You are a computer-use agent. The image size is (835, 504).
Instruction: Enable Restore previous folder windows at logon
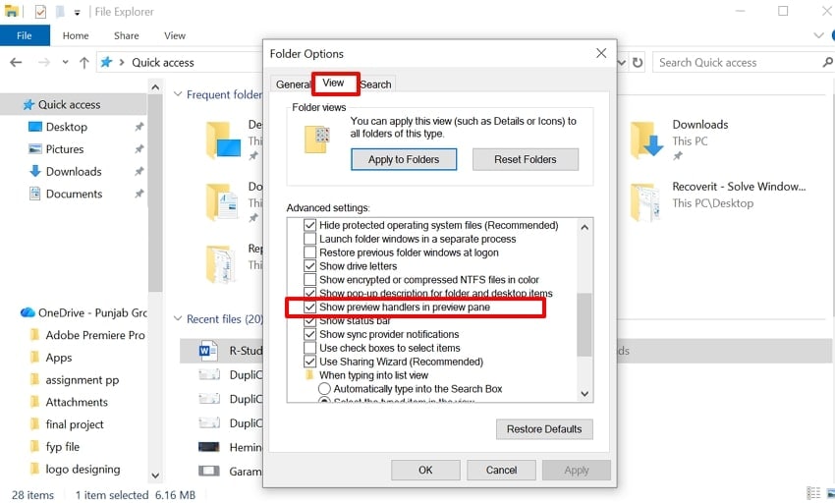pos(309,252)
